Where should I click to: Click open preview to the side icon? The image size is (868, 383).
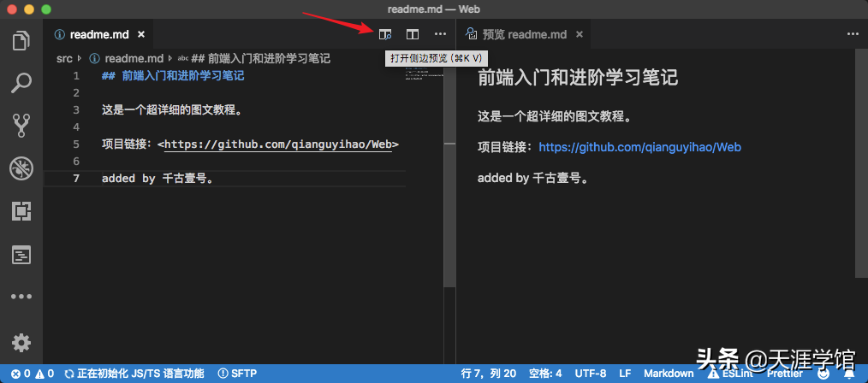click(384, 34)
